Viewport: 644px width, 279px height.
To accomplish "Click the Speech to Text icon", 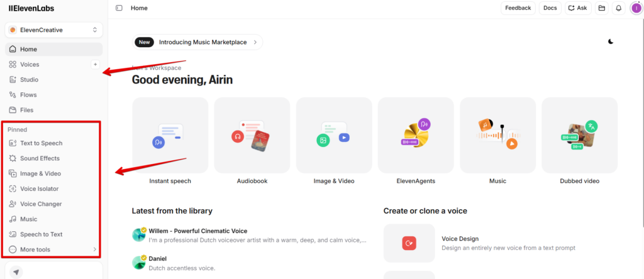I will point(13,234).
